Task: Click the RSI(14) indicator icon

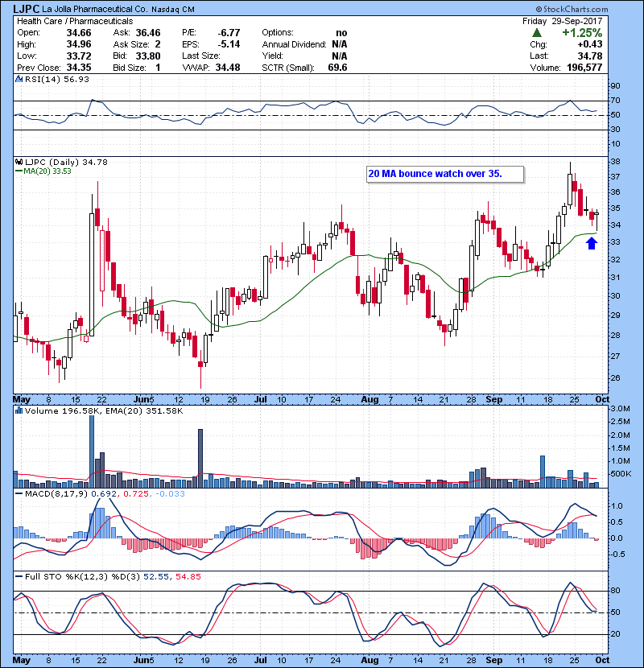Action: [19, 79]
